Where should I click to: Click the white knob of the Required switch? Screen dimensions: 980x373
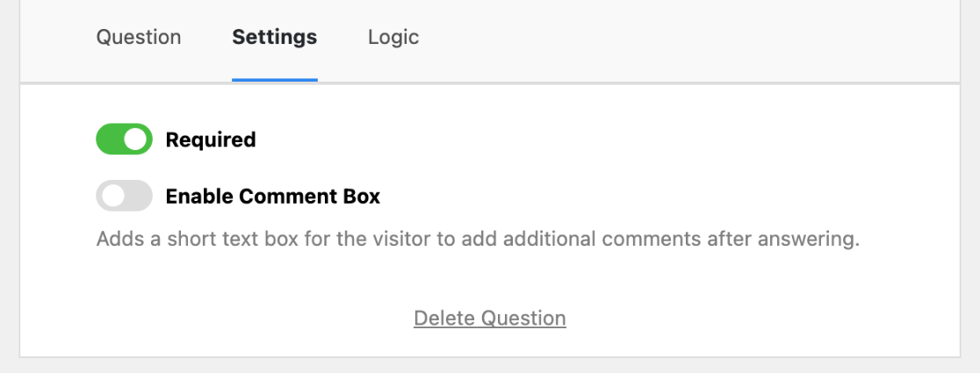135,140
